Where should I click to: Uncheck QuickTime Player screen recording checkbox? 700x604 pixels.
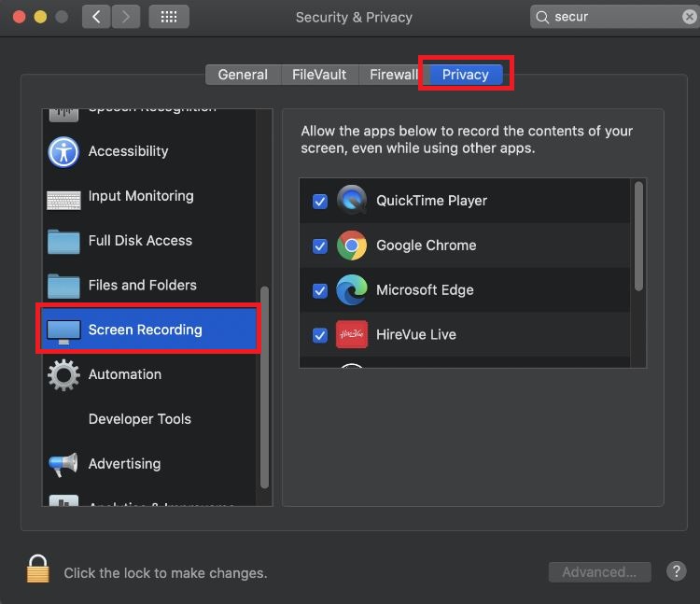coord(320,201)
